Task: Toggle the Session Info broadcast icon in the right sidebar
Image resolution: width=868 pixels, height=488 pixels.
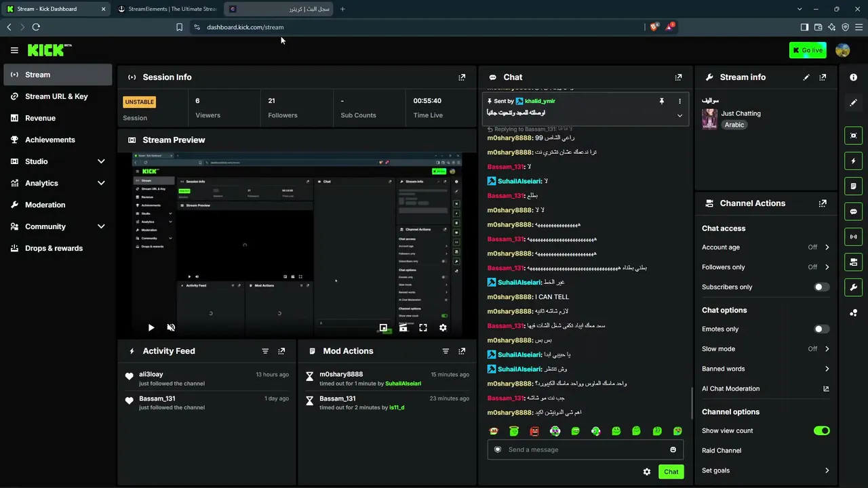Action: point(853,237)
